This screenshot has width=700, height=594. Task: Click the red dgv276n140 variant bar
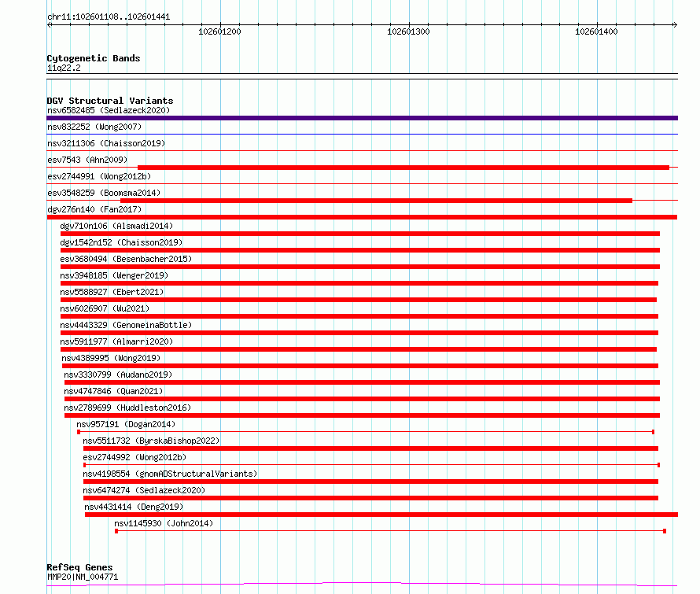pyautogui.click(x=362, y=217)
